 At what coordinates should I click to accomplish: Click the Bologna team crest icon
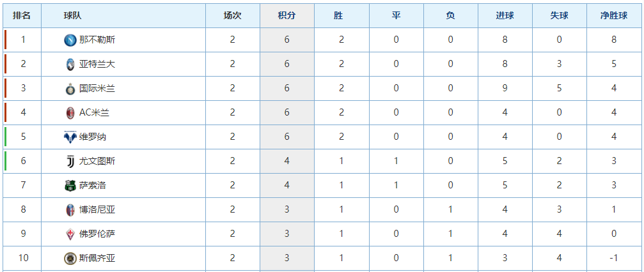(70, 210)
